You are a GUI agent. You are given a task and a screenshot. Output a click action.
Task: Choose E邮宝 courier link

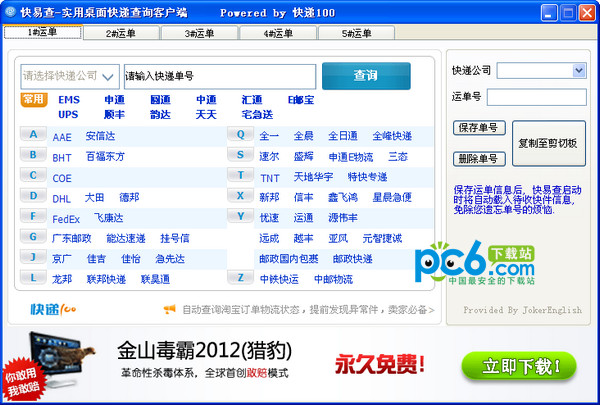coord(301,100)
